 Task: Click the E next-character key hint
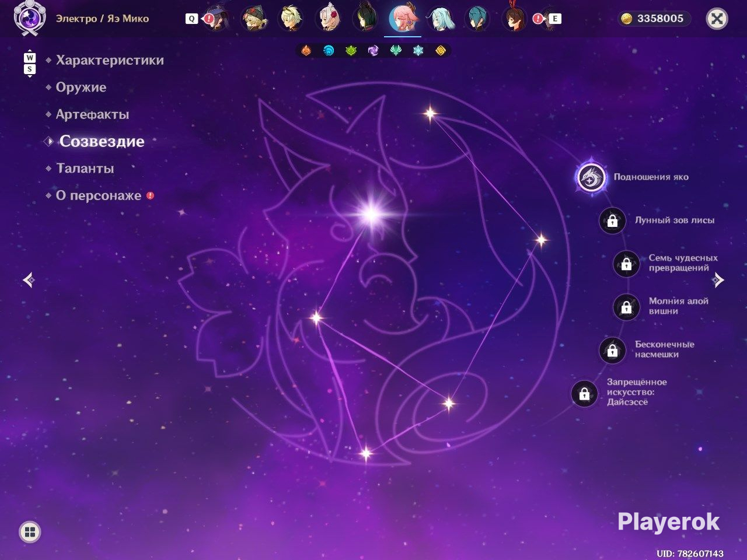[554, 19]
